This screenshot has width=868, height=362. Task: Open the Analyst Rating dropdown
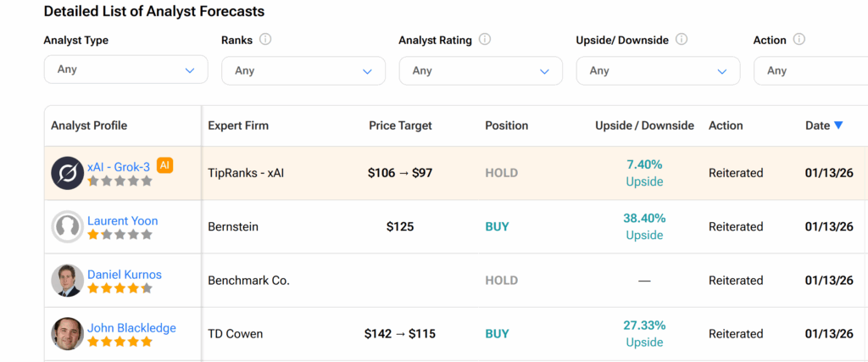[x=481, y=71]
